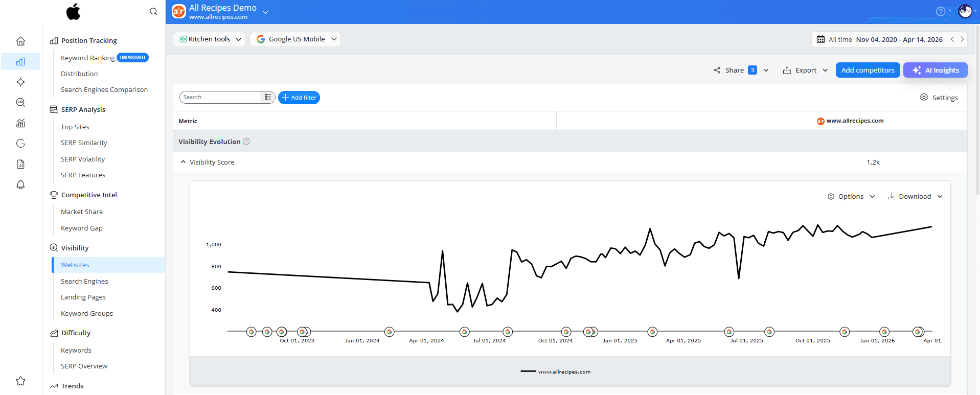Open Keyword Groups menu item
The width and height of the screenshot is (980, 395).
tap(87, 313)
